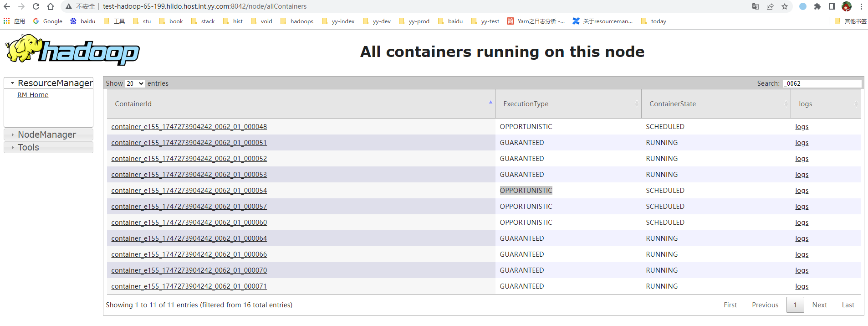Click the translate page icon
Viewport: 868px width, 326px height.
point(756,6)
